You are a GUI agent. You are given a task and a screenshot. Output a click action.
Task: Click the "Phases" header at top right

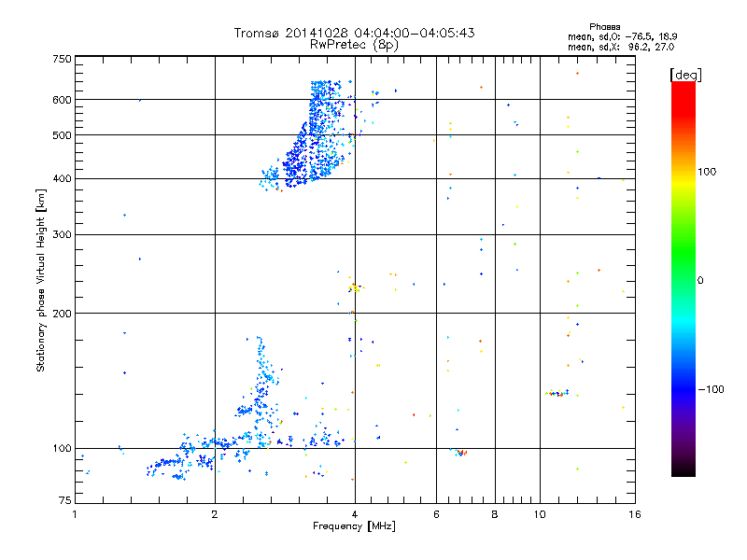pos(604,27)
